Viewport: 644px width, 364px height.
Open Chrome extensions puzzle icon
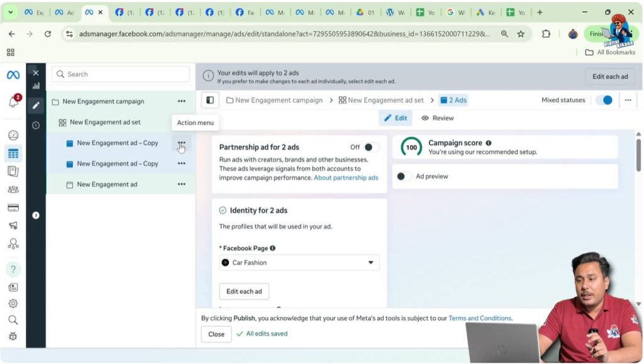coord(546,34)
